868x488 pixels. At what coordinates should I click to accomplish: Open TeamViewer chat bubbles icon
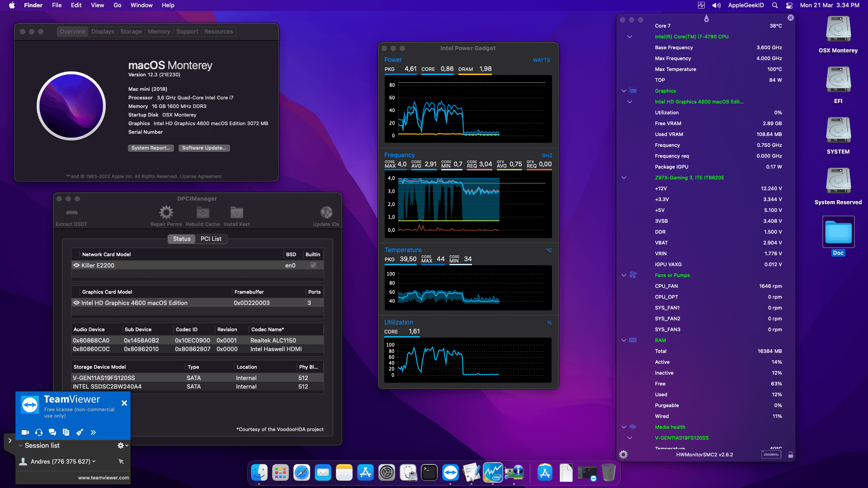52,432
